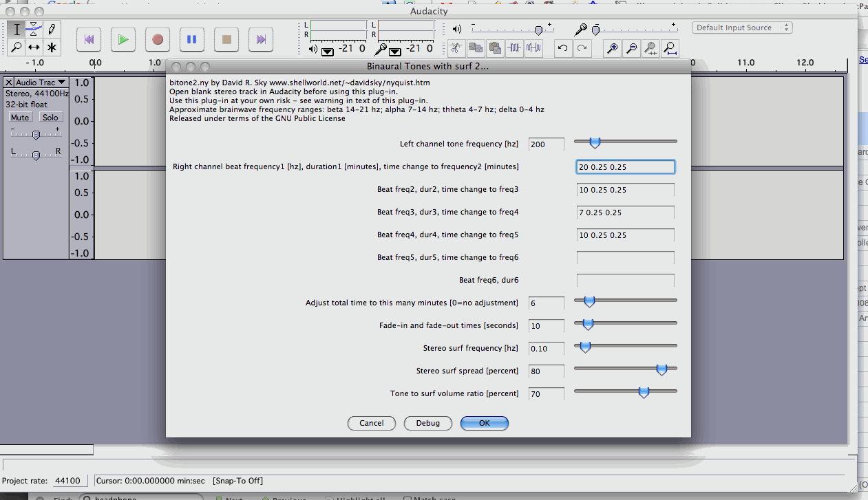
Task: Click Beat freq4 input field
Action: [x=626, y=235]
